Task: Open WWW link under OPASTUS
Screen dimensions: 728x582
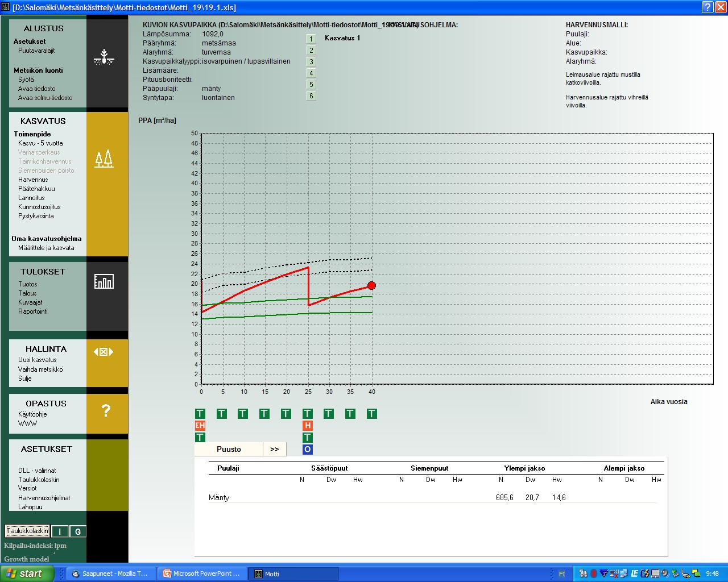Action: coord(27,423)
